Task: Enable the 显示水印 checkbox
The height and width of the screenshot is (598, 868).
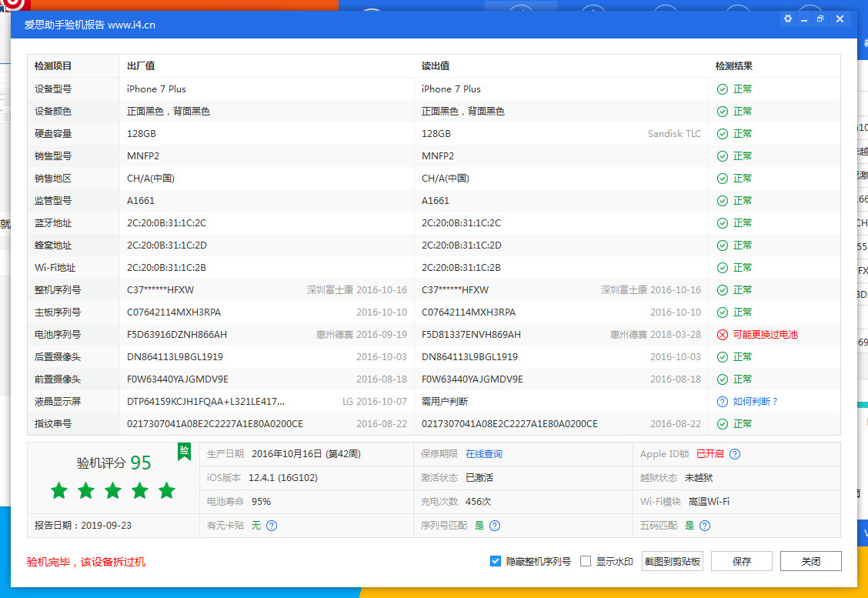Action: [586, 561]
